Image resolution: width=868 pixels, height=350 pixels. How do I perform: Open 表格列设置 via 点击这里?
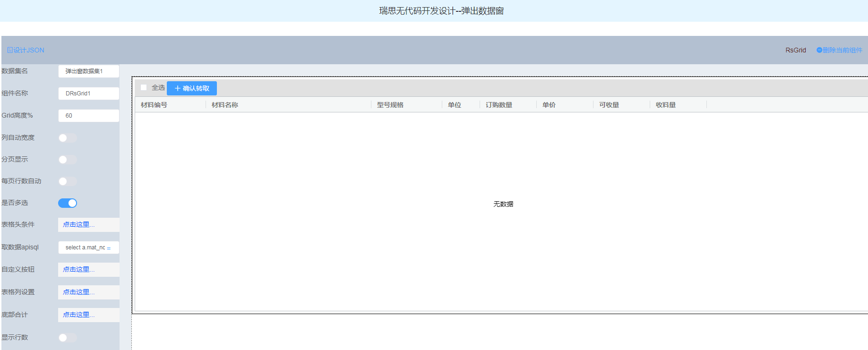point(78,292)
